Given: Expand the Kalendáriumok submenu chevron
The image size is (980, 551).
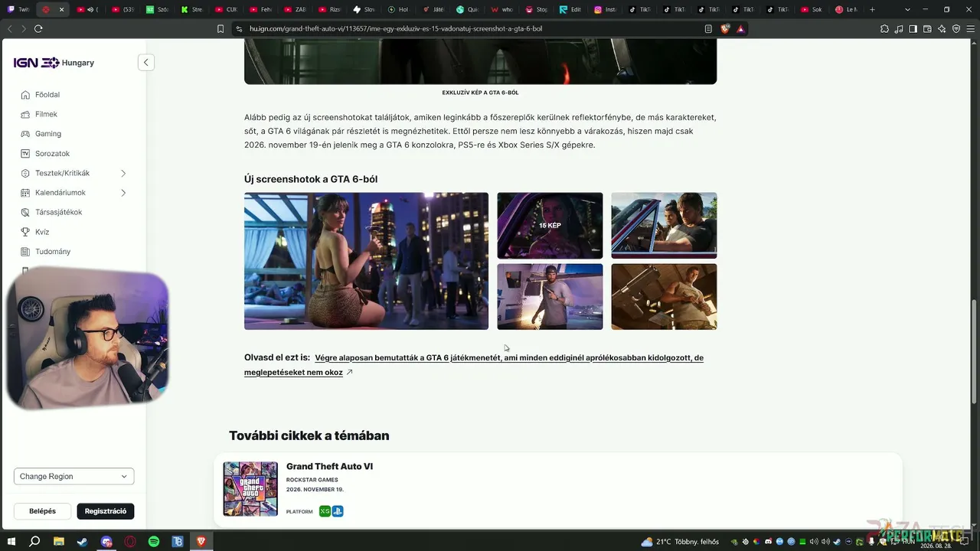Looking at the screenshot, I should coord(122,193).
